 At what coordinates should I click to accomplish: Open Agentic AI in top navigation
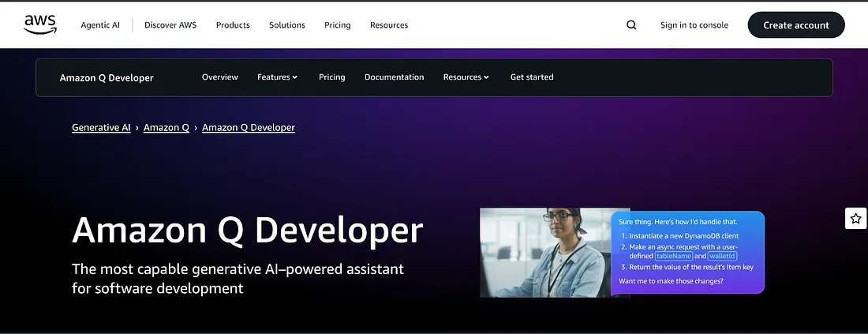tap(100, 25)
